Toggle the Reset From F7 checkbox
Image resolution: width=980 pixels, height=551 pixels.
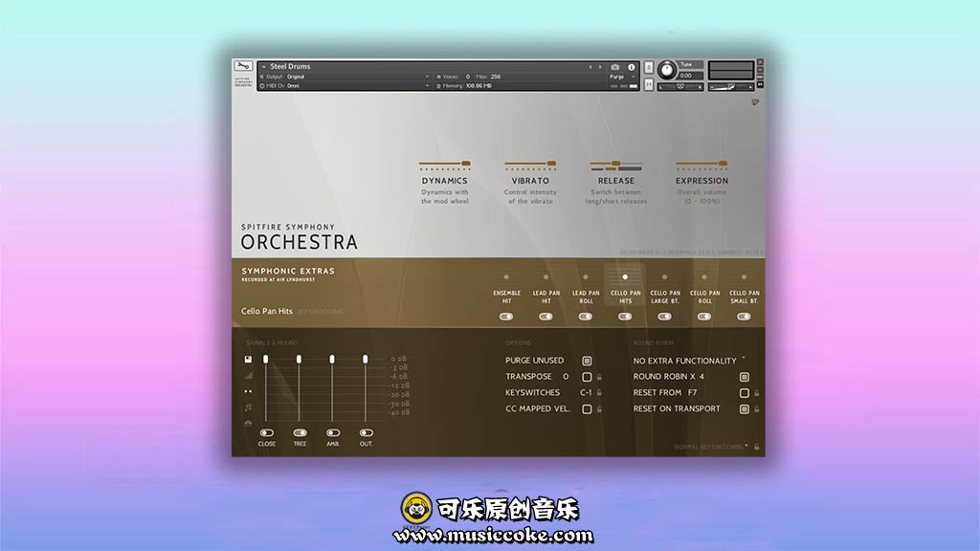[745, 393]
